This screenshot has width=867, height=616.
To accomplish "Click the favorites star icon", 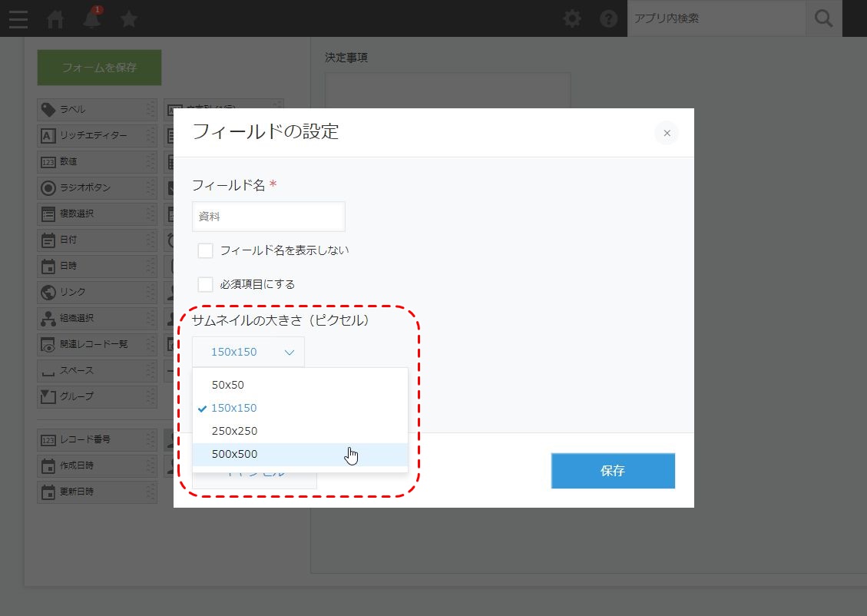I will (x=129, y=18).
